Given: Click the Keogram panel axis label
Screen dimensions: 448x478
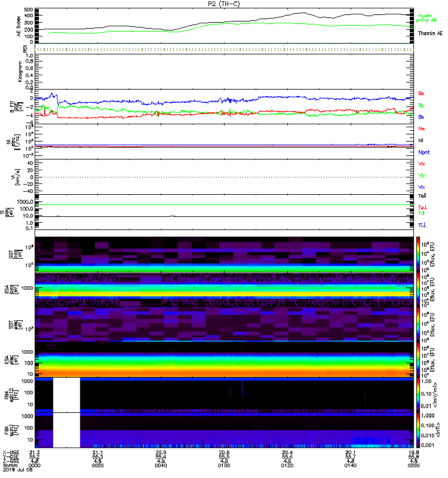Looking at the screenshot, I should click(20, 71).
